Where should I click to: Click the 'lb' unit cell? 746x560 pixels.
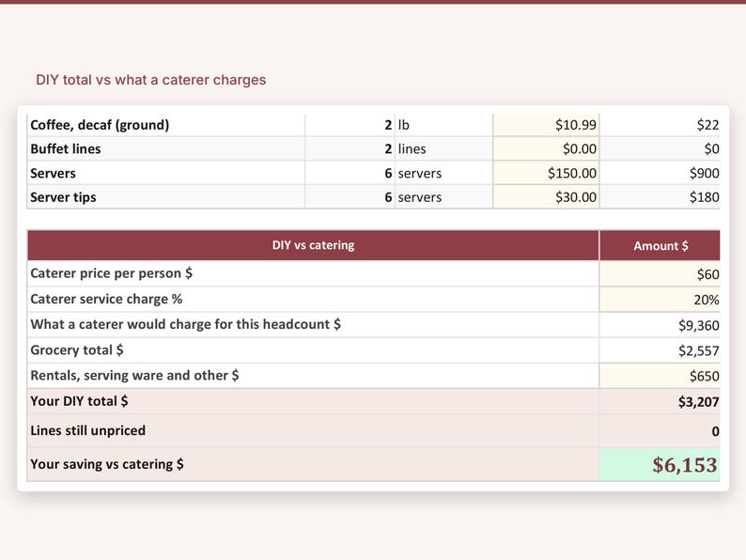click(443, 125)
